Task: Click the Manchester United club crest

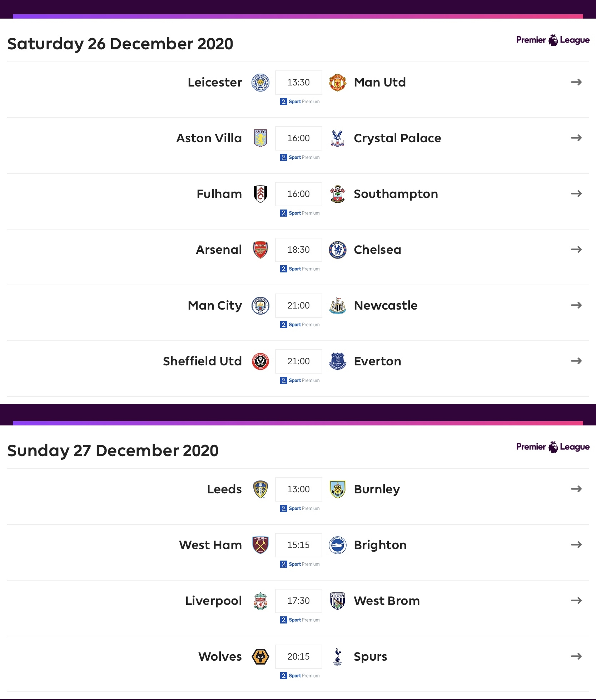Action: click(338, 83)
